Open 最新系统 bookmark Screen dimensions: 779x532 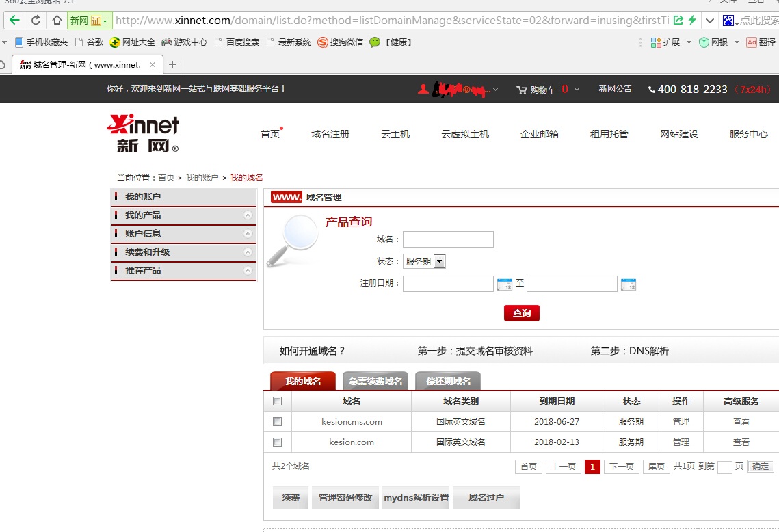click(289, 42)
